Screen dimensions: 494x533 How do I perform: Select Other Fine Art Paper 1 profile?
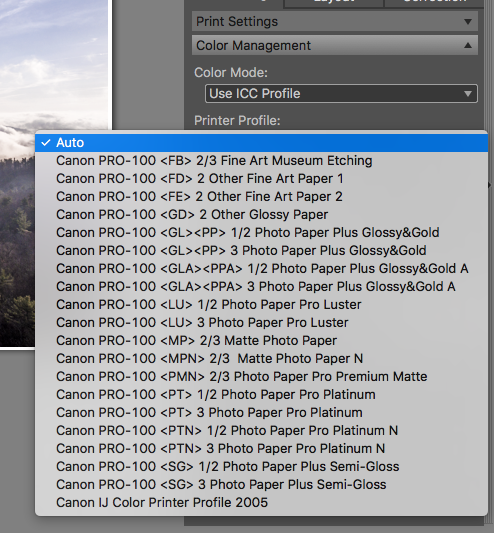261,178
